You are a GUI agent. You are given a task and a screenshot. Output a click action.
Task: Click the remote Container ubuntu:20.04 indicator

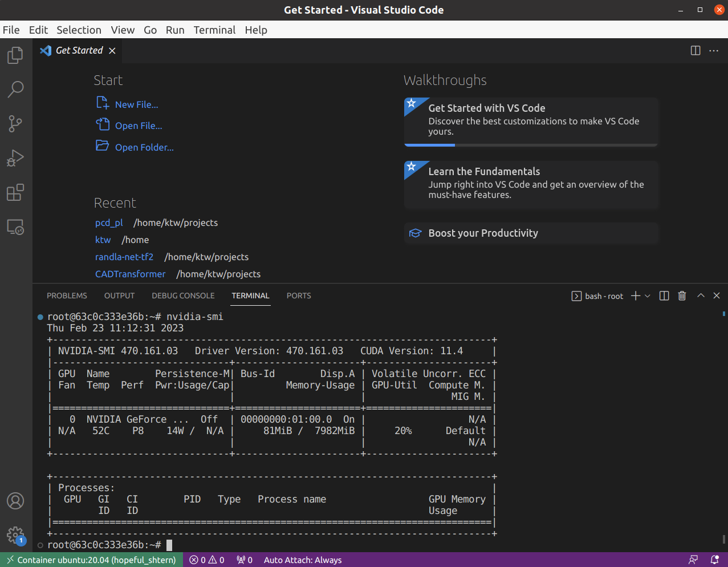pos(91,560)
